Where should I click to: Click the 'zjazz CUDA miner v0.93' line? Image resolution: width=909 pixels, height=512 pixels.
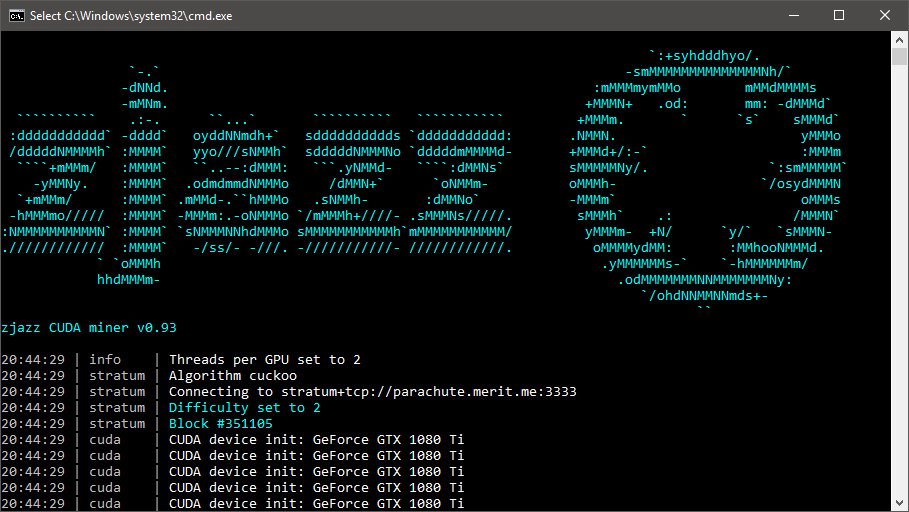[x=89, y=328]
